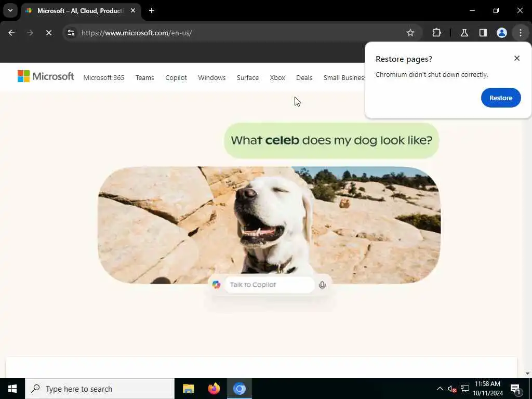Screen dimensions: 532x399
Task: Click the microphone icon
Action: pos(322,285)
